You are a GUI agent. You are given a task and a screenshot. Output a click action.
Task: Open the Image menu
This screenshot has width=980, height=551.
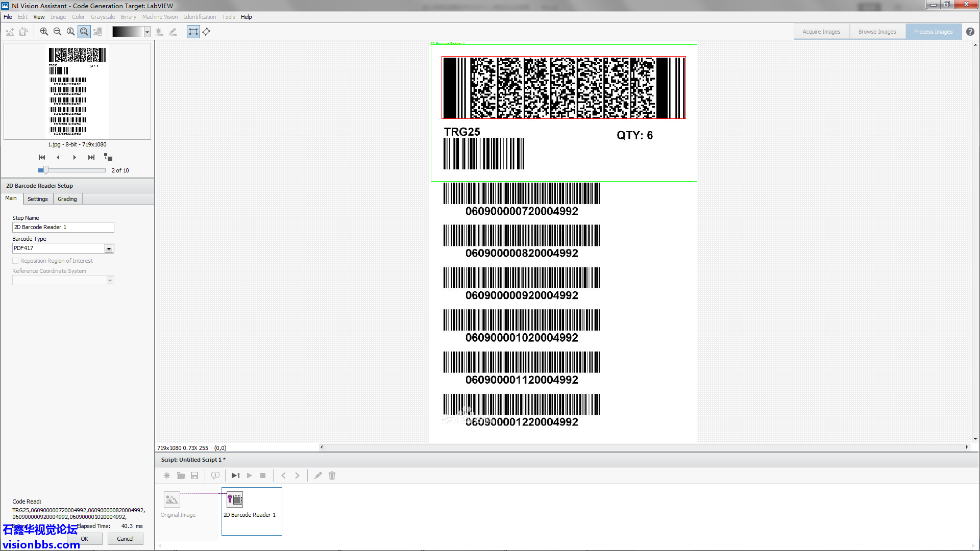[x=58, y=17]
